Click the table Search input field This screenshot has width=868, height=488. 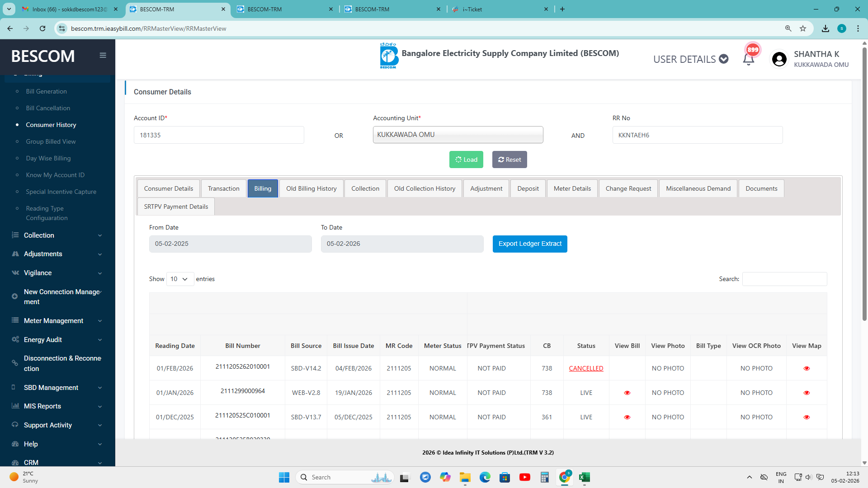pos(784,279)
